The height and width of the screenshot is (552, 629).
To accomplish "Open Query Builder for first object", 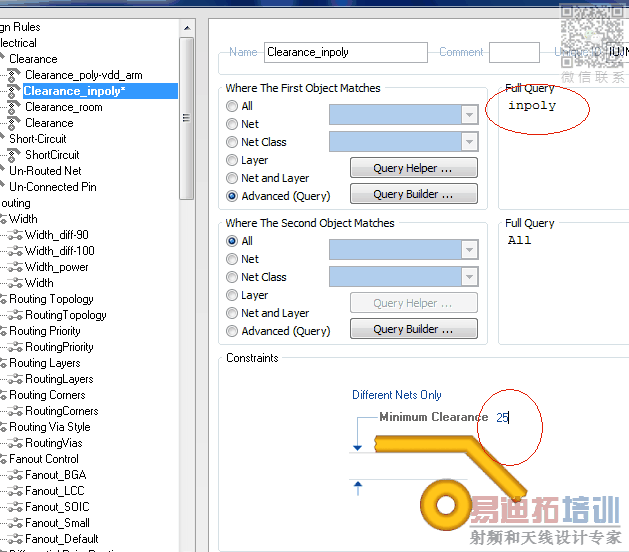I will (x=414, y=194).
